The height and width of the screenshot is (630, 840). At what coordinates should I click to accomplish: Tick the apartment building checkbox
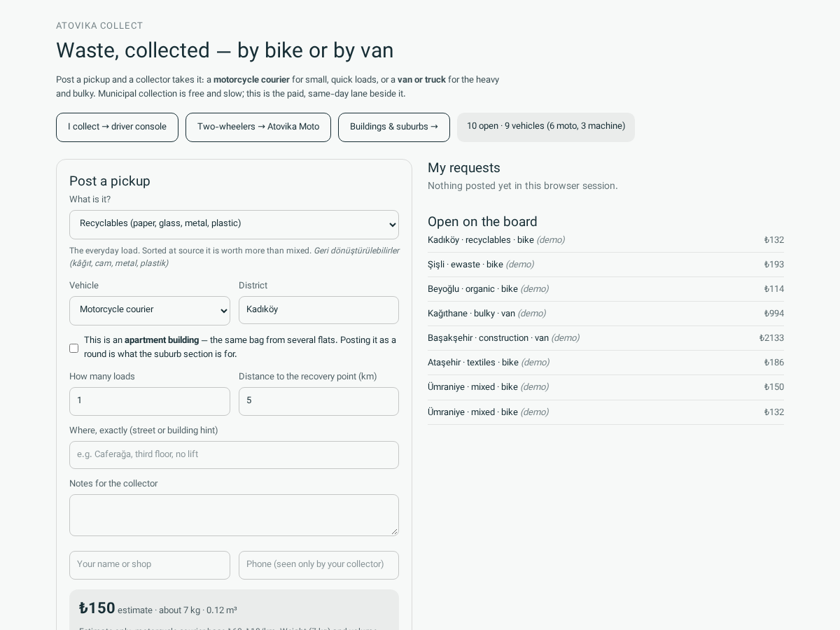click(73, 348)
